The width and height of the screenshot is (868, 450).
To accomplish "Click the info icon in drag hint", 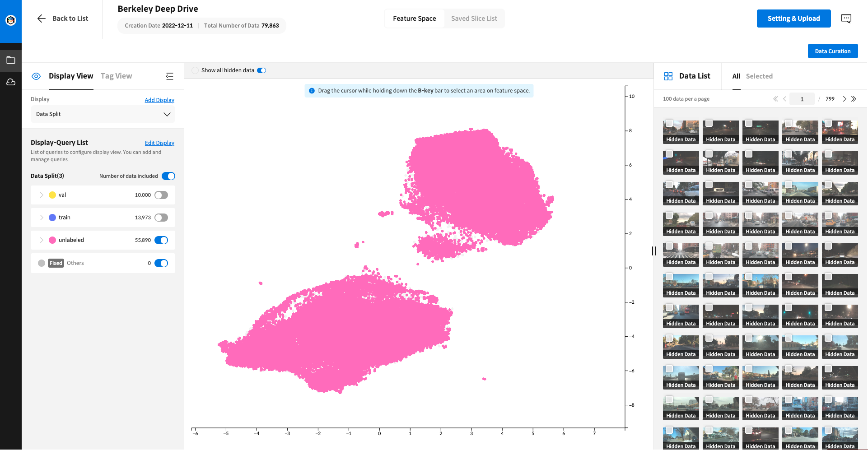I will click(x=312, y=91).
